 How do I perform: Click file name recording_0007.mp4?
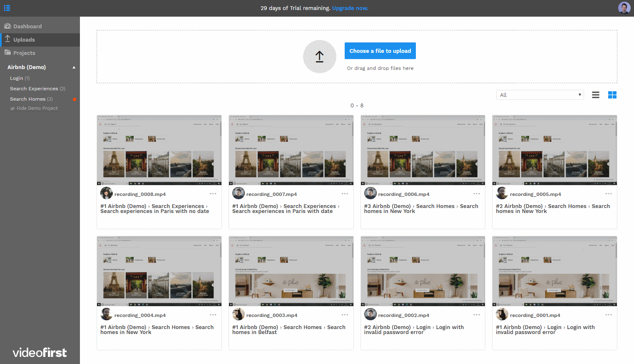pos(271,194)
